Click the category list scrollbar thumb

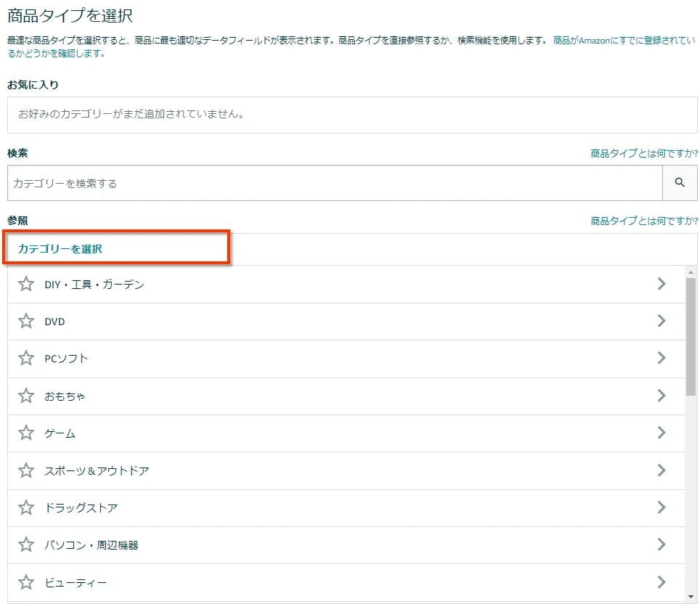point(691,337)
